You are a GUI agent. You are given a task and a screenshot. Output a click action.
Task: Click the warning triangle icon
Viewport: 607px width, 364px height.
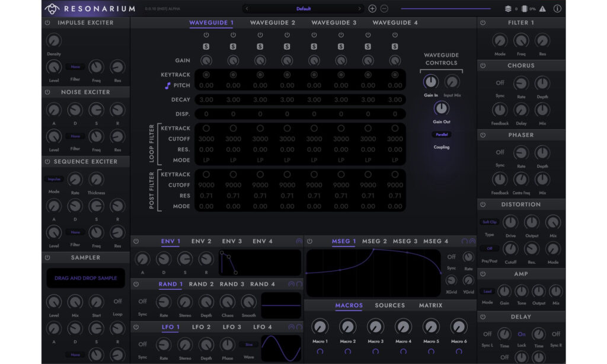(x=543, y=8)
